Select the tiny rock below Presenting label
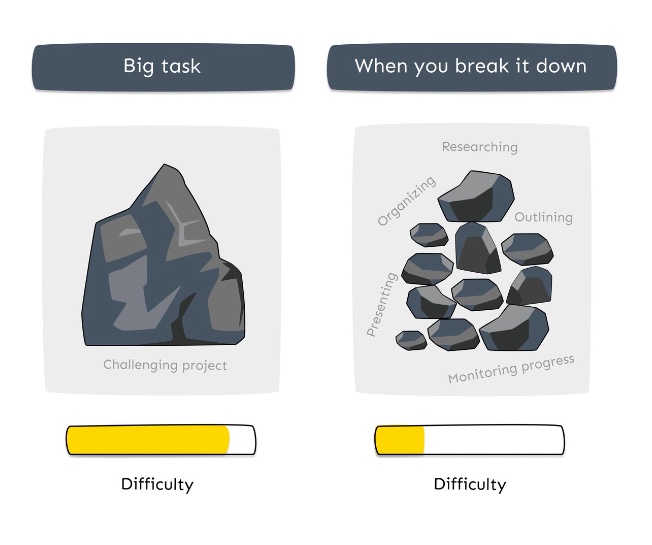652x545 pixels. [x=411, y=340]
